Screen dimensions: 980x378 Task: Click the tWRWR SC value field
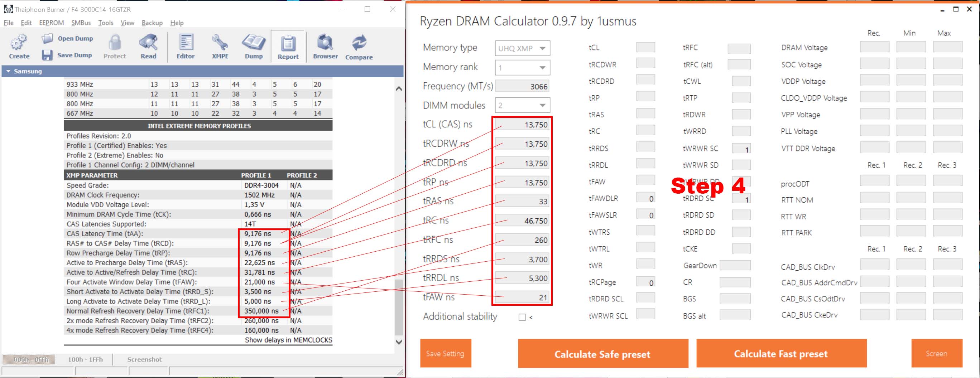(x=741, y=149)
